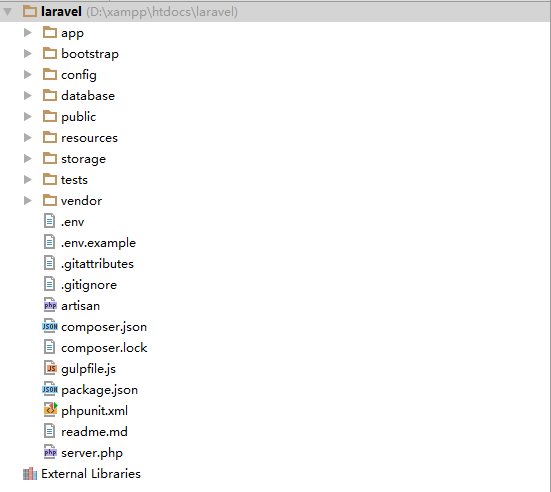Click the .env text file icon
Viewport: 551px width, 492px height.
coord(50,221)
